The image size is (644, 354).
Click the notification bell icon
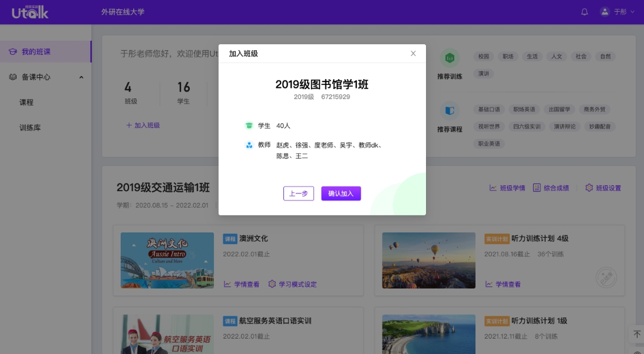point(584,12)
